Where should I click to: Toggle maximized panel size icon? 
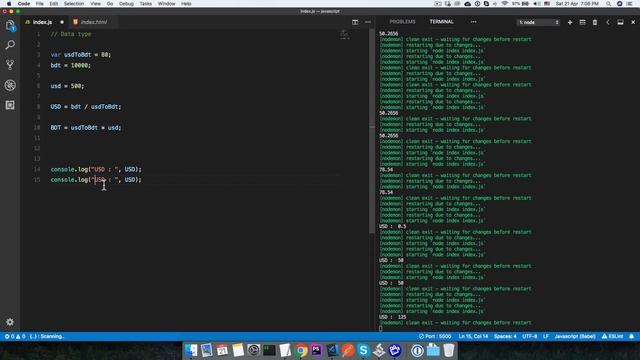click(620, 22)
